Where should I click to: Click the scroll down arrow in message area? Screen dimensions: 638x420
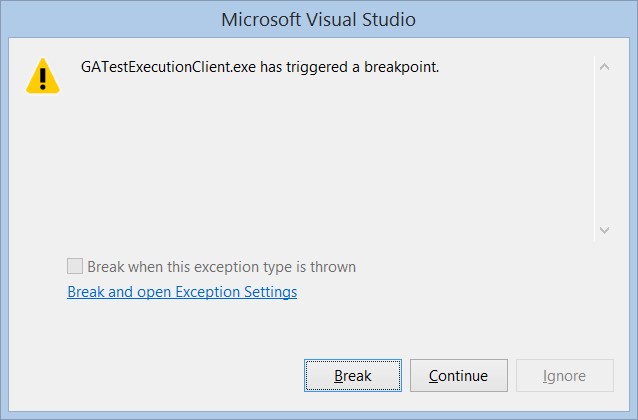tap(604, 230)
